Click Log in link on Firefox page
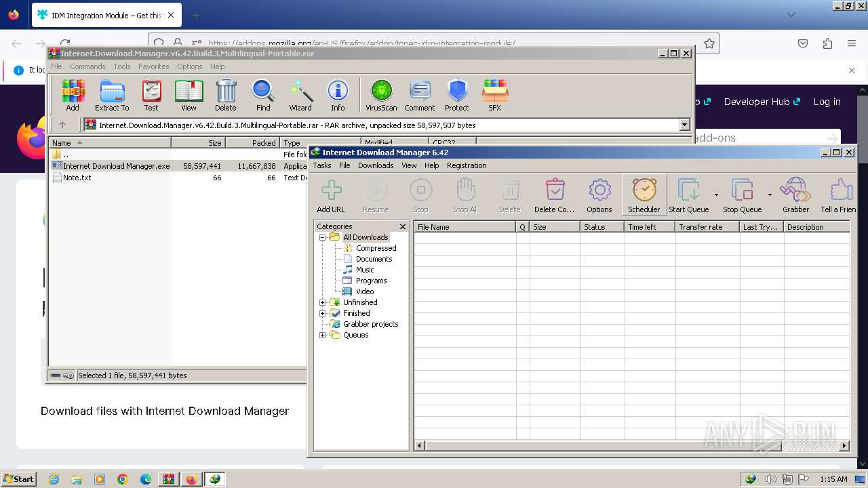This screenshot has height=488, width=868. (827, 102)
